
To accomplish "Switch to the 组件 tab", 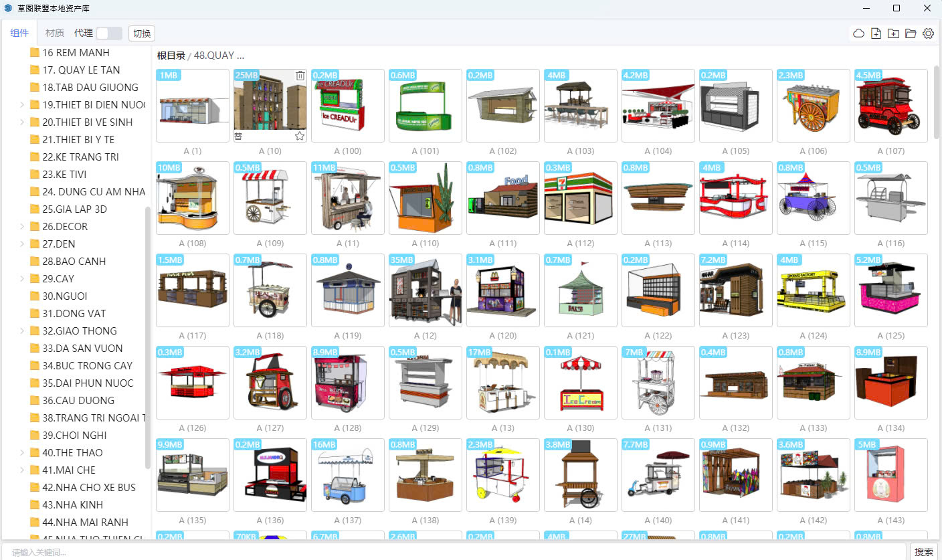I will [x=19, y=33].
